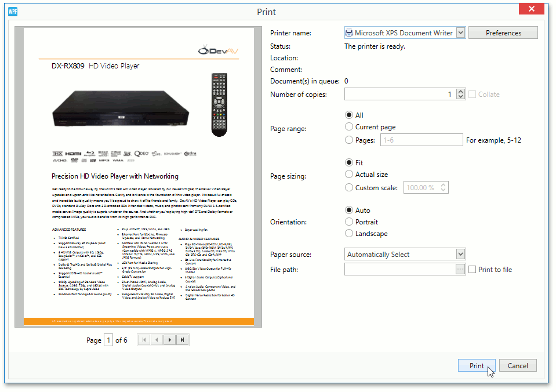This screenshot has width=556, height=392.
Task: Click the 'File path:' label
Action: (284, 270)
